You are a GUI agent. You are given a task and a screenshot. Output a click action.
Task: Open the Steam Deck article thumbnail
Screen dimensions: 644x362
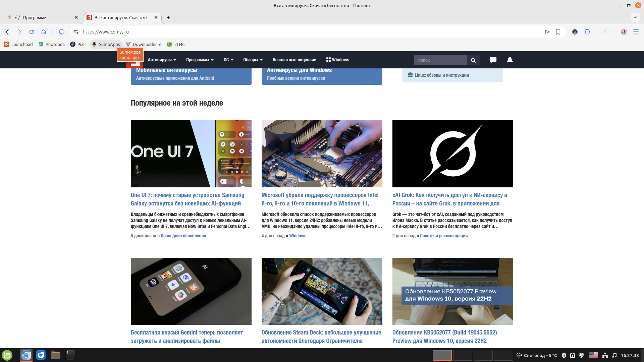click(322, 291)
